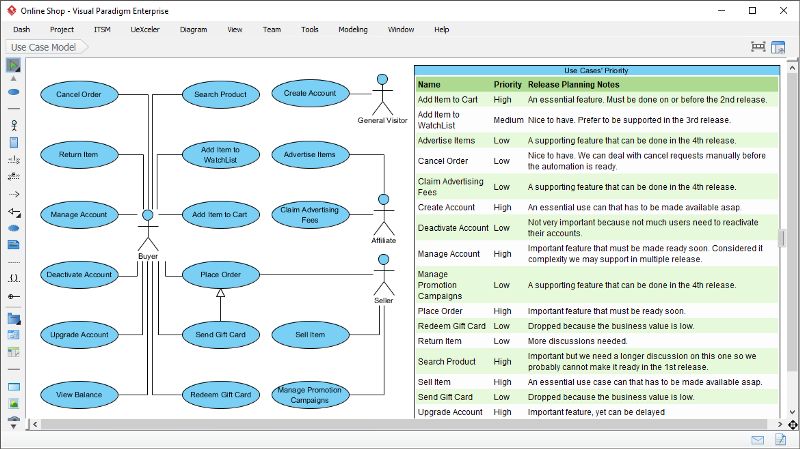Viewport: 800px width, 449px height.
Task: Click the Name column header
Action: click(429, 85)
